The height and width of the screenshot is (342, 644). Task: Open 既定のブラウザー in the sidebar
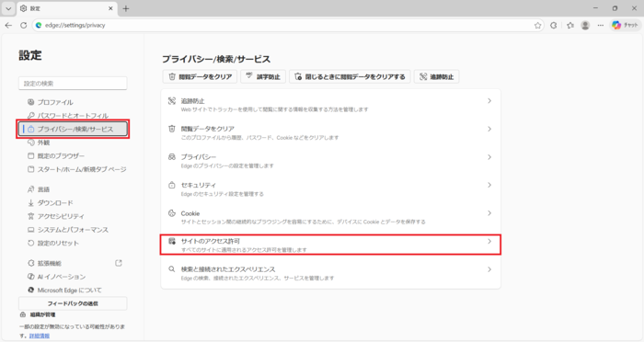click(x=73, y=156)
